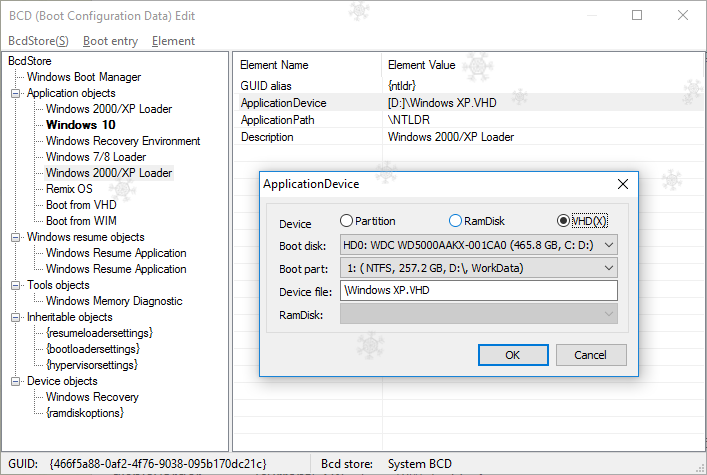This screenshot has width=707, height=475.
Task: Select the {resumeloadersettings} entry
Action: 100,333
